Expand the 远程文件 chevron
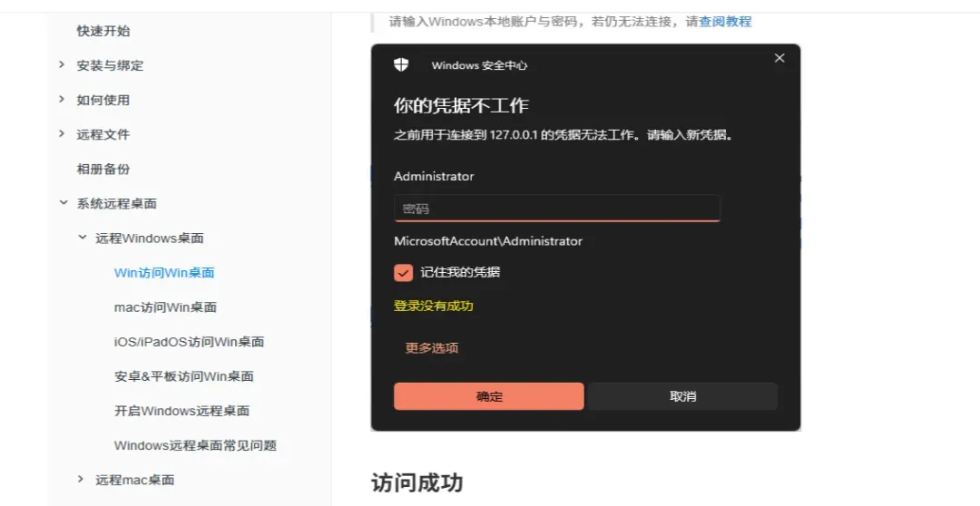The image size is (980, 506). 62,133
